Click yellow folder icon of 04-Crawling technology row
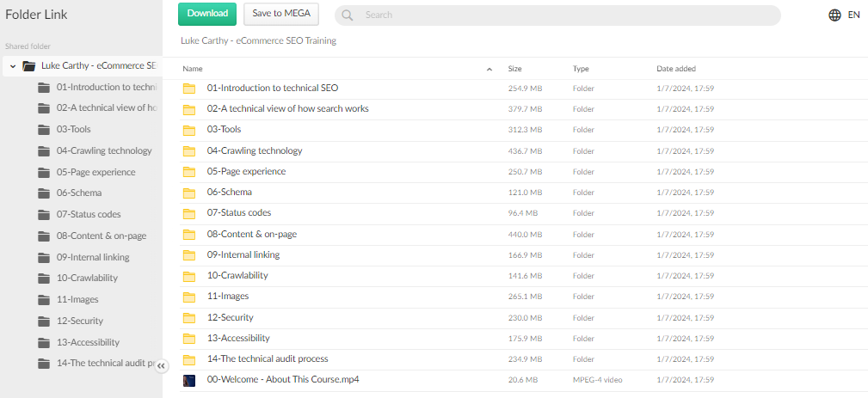 click(x=189, y=151)
